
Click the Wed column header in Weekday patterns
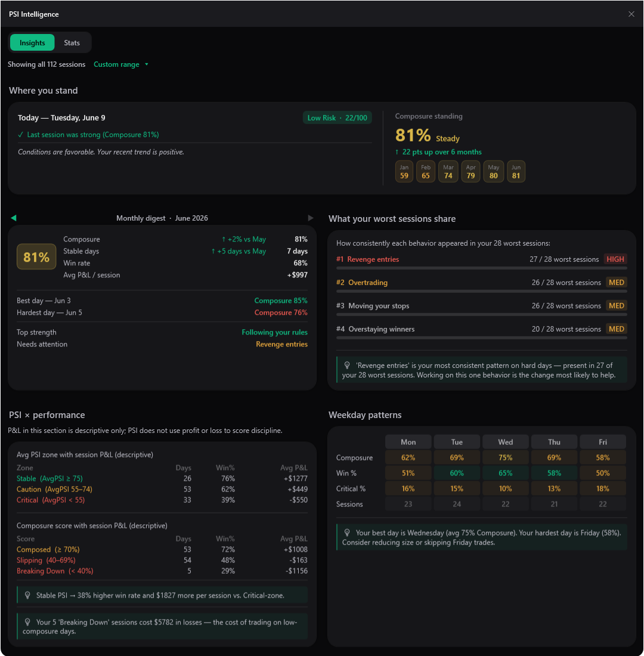[505, 443]
